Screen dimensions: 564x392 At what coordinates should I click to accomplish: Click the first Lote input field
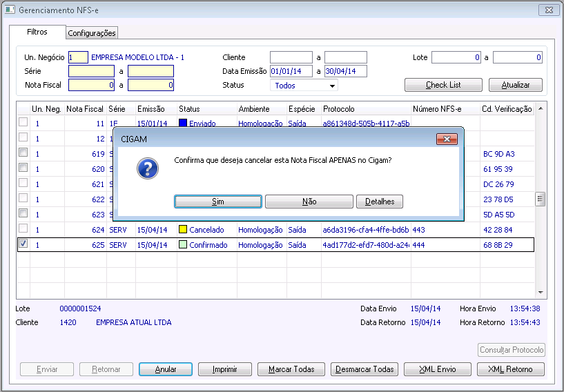point(456,57)
